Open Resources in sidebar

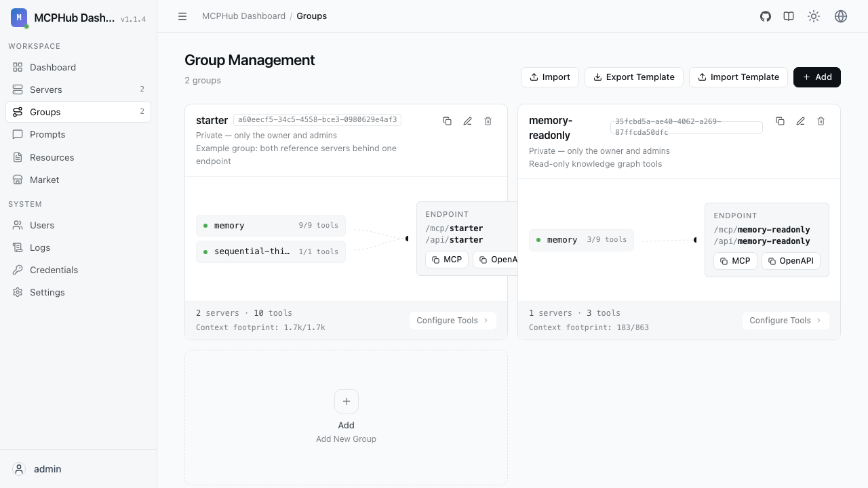tap(78, 157)
